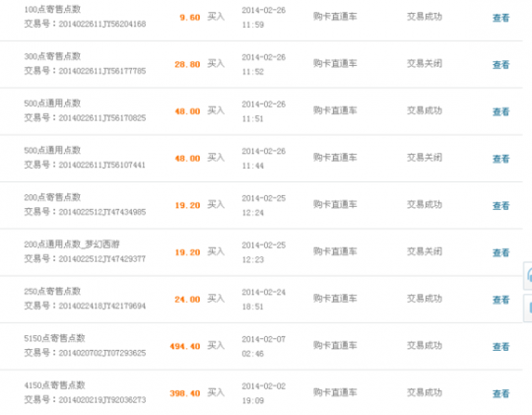Click transaction number 2014022611JY56204168
This screenshot has width=532, height=415.
[102, 24]
